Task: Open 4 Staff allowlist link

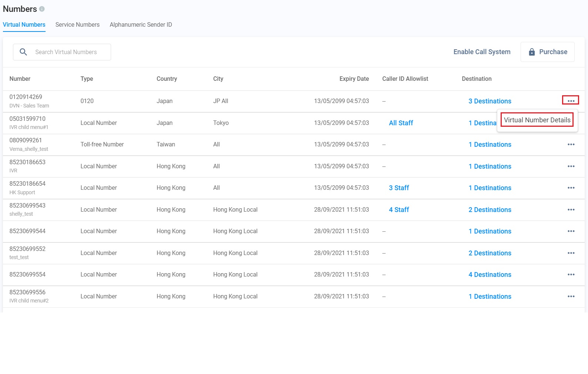Action: [x=399, y=210]
